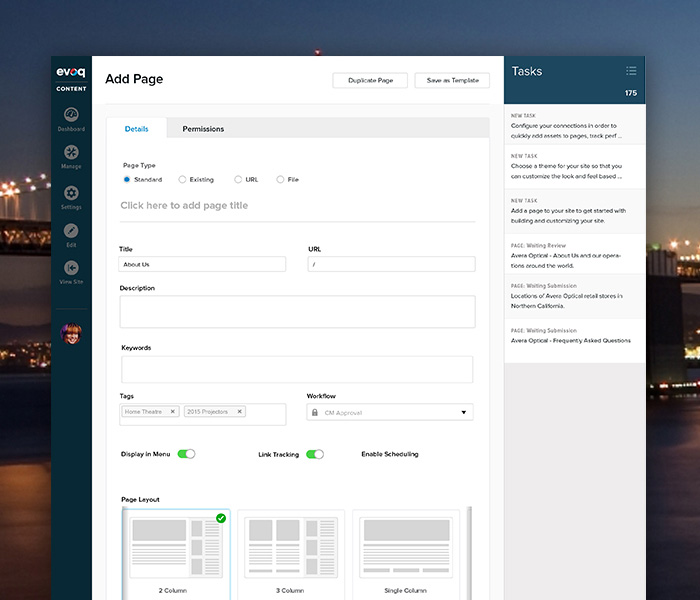Open the Add a page task
The width and height of the screenshot is (700, 600).
[x=575, y=211]
